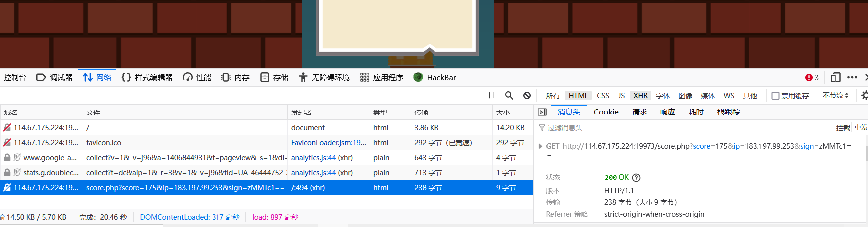Click the padlock on www.google-a... row
The image size is (868, 227).
pyautogui.click(x=7, y=158)
